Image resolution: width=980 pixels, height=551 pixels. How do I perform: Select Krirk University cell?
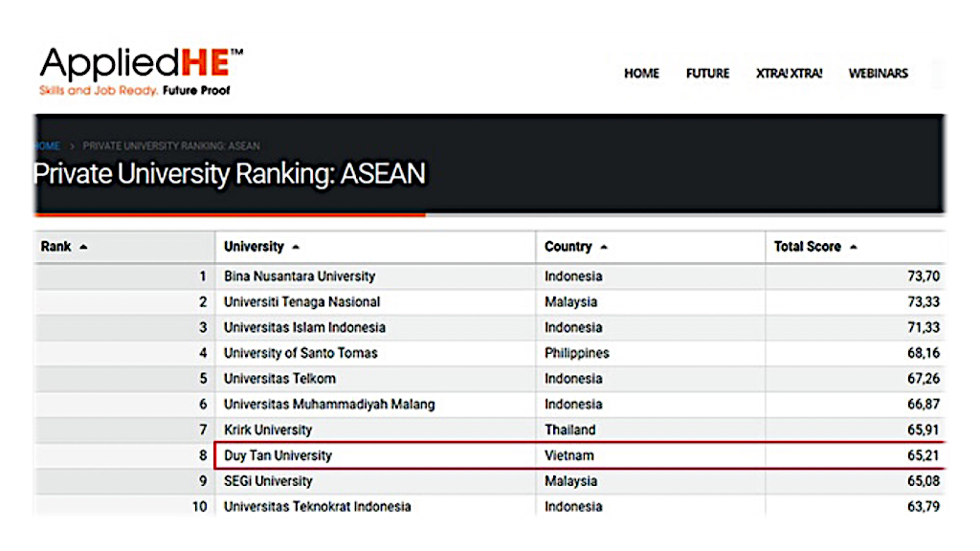tap(375, 430)
